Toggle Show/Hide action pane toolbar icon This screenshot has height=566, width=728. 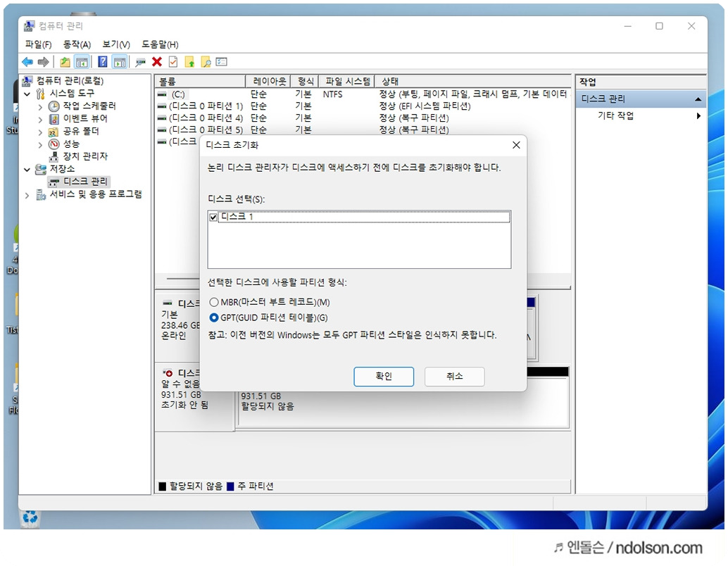point(119,62)
